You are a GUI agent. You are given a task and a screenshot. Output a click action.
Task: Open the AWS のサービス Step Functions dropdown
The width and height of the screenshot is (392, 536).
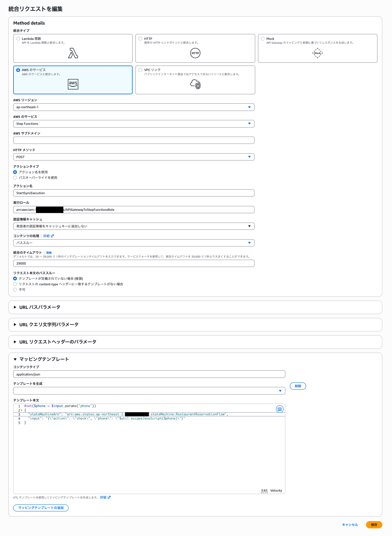[x=134, y=124]
